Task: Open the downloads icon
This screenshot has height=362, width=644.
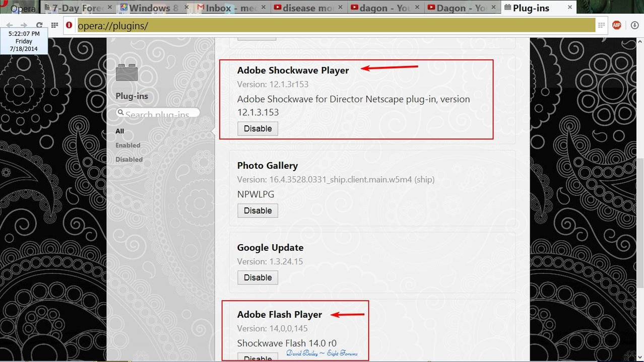Action: pyautogui.click(x=634, y=25)
